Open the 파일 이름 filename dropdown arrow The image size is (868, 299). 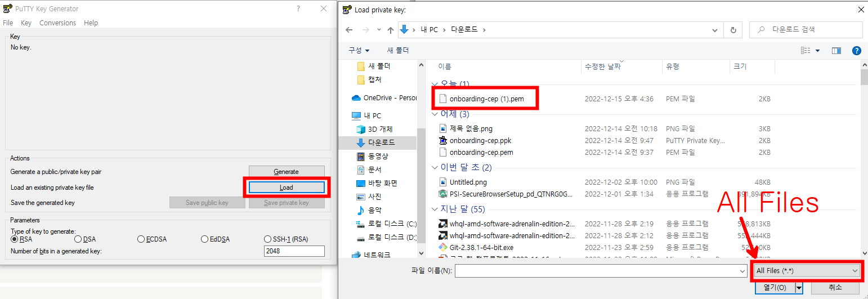[x=742, y=271]
